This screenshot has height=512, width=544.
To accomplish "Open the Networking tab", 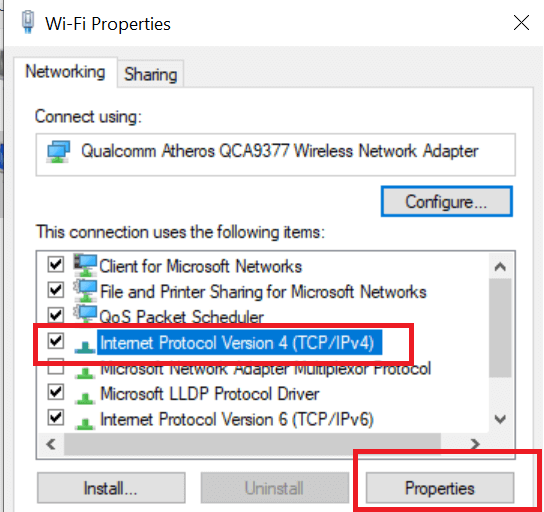I will click(x=65, y=72).
